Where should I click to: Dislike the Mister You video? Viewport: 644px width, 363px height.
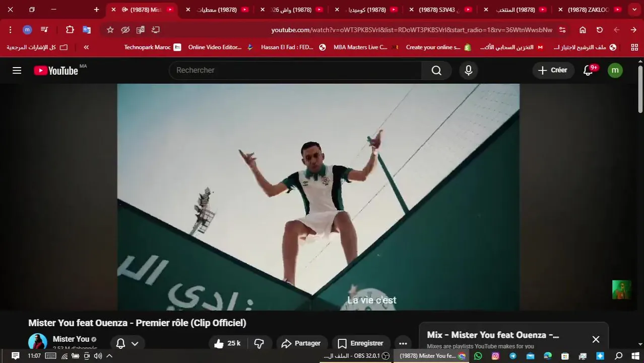[x=259, y=343]
